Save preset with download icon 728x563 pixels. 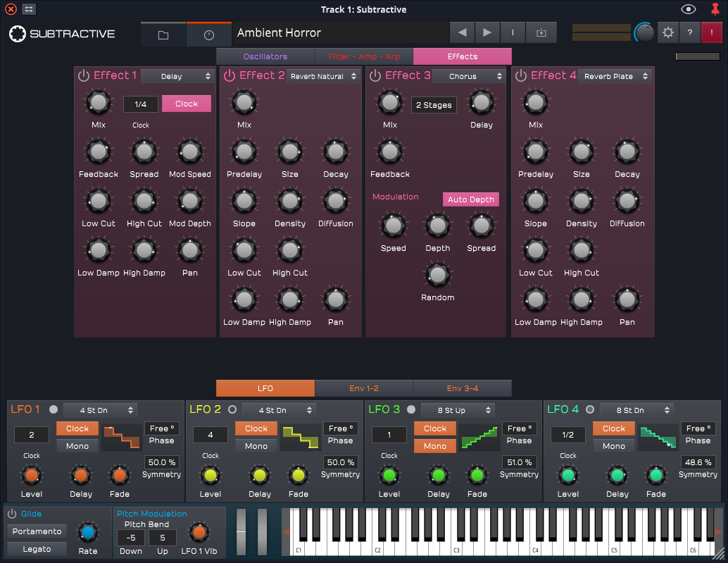[x=541, y=32]
